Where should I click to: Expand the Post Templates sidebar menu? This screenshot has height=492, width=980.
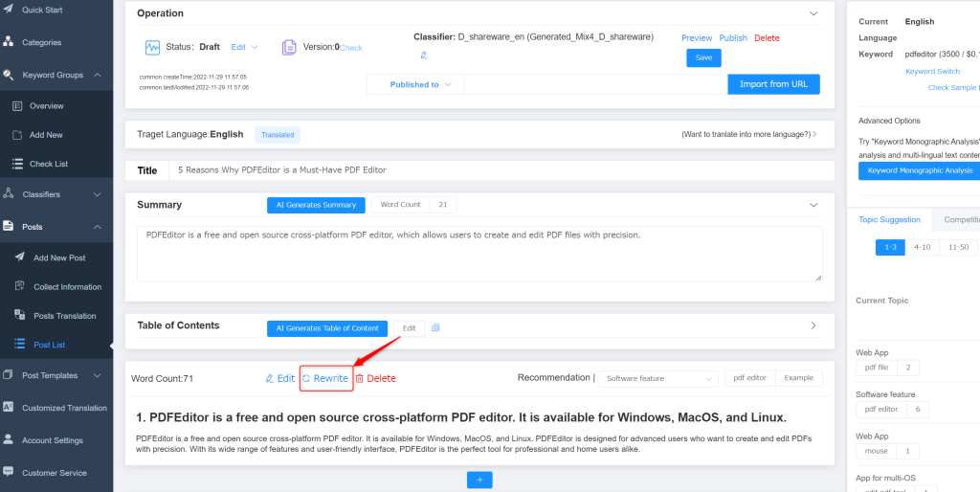98,376
